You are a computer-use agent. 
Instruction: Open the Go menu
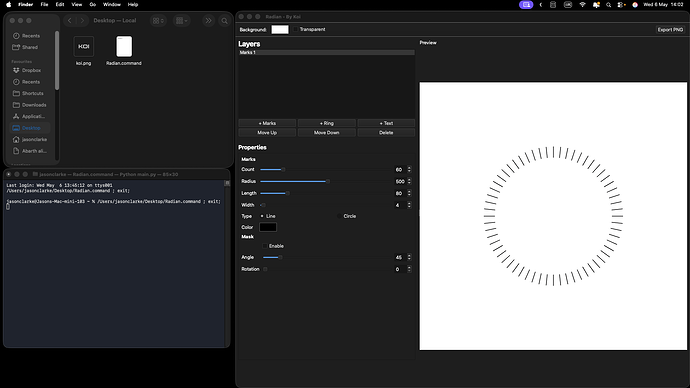click(92, 4)
